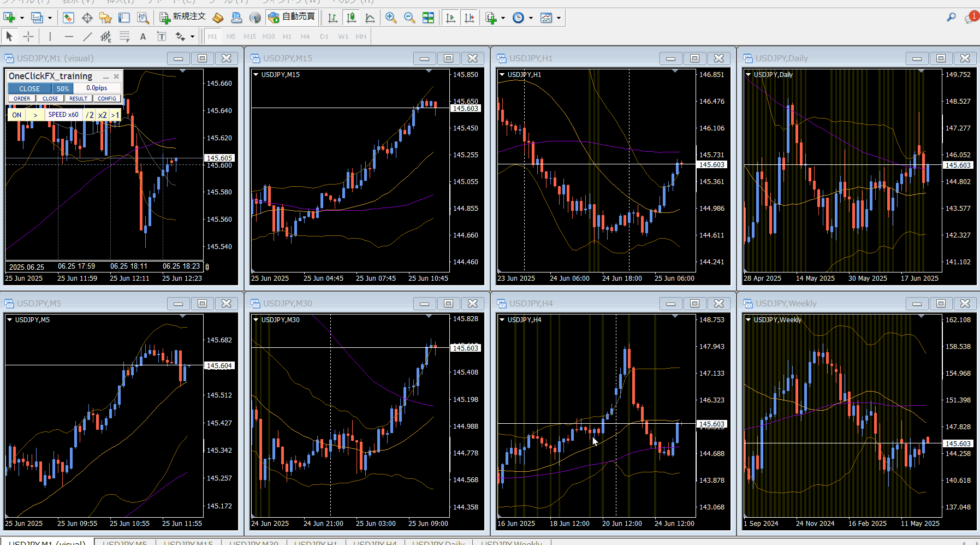Open CONFIG in OneClickFX panel
Viewport: 980px width, 545px height.
click(107, 99)
